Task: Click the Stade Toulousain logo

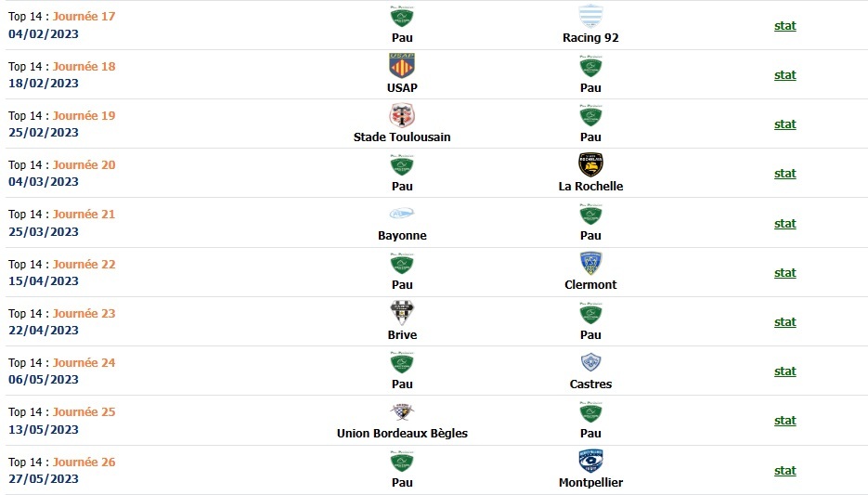Action: tap(402, 115)
